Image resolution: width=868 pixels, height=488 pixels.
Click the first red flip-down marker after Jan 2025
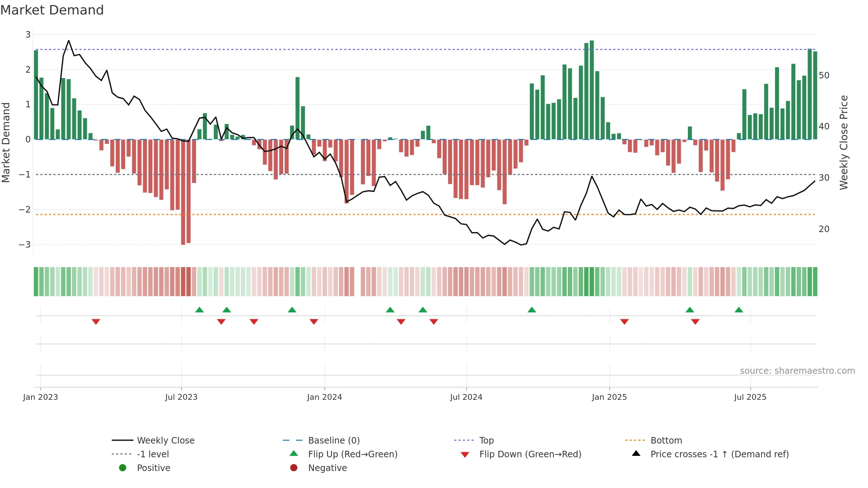624,322
